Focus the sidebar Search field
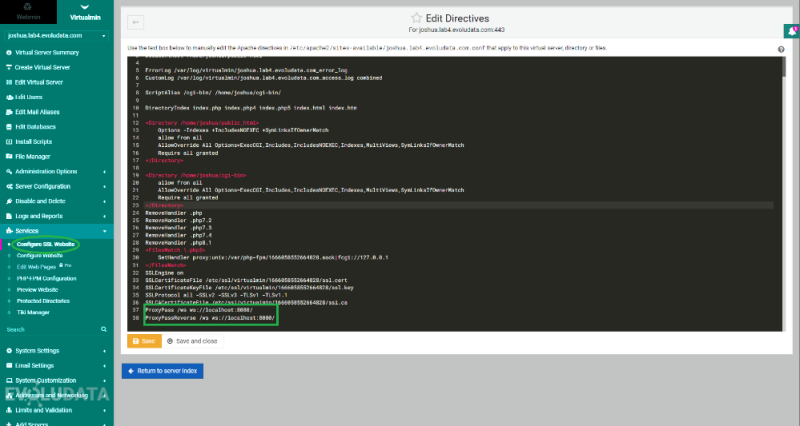The image size is (800, 426). 51,330
